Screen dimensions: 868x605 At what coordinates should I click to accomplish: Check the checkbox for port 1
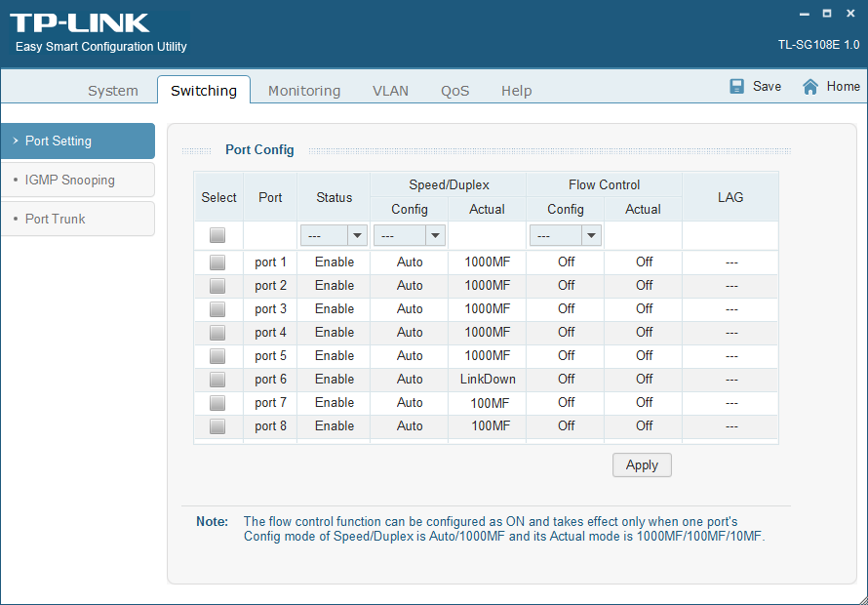217,262
